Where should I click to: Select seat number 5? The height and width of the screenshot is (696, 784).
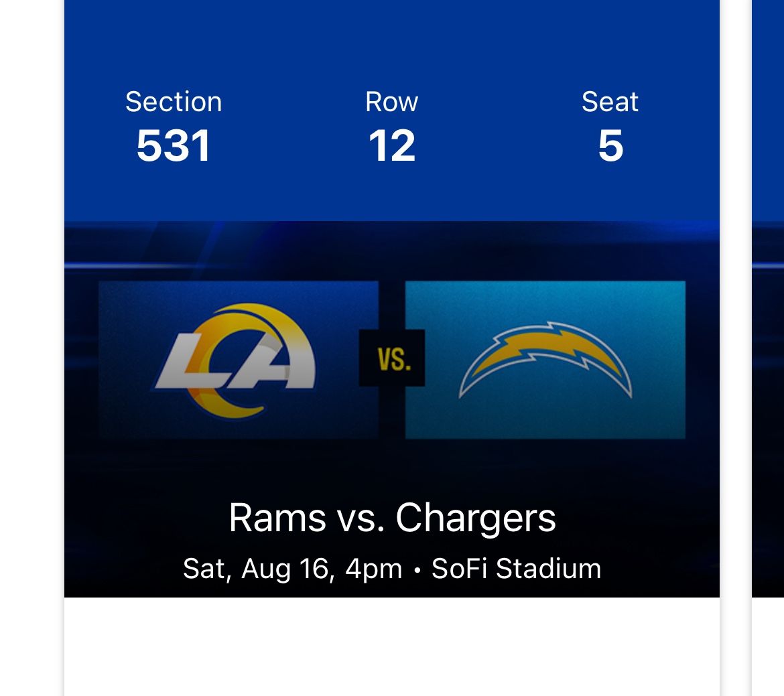610,145
